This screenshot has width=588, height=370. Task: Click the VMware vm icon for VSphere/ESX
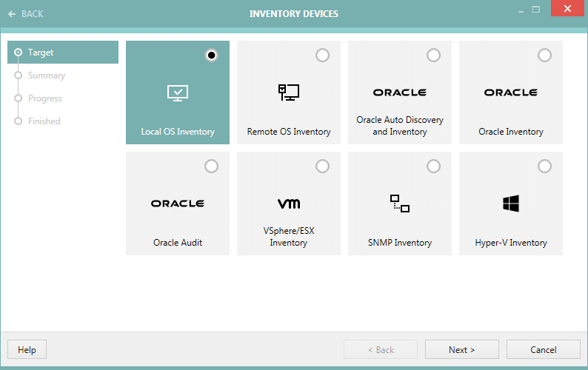(x=289, y=203)
